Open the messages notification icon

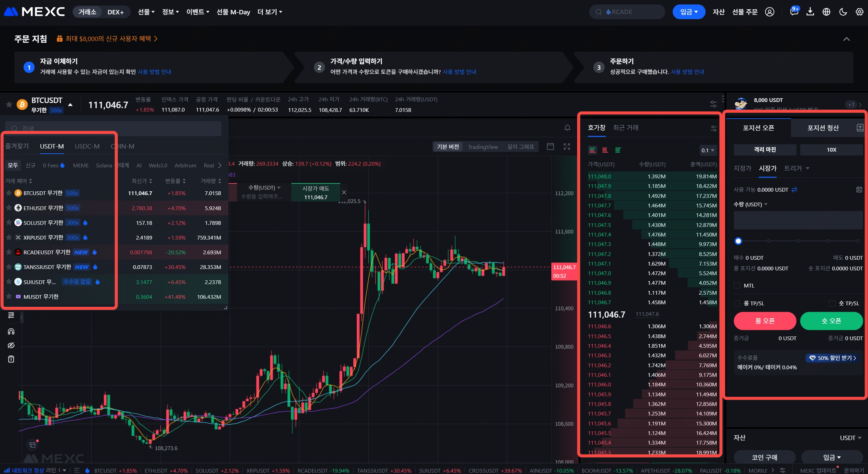[x=794, y=12]
